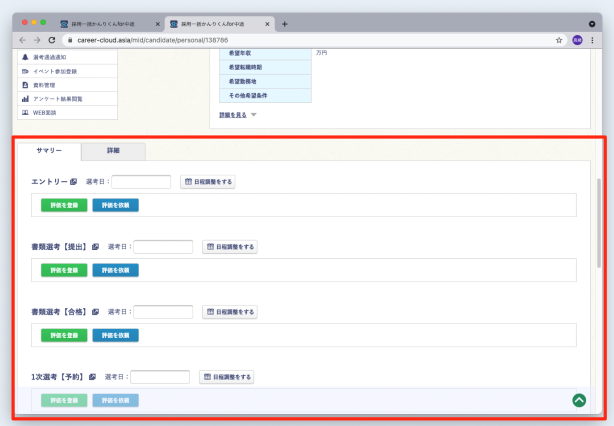Click the green scroll-to-top arrow icon

pyautogui.click(x=578, y=400)
